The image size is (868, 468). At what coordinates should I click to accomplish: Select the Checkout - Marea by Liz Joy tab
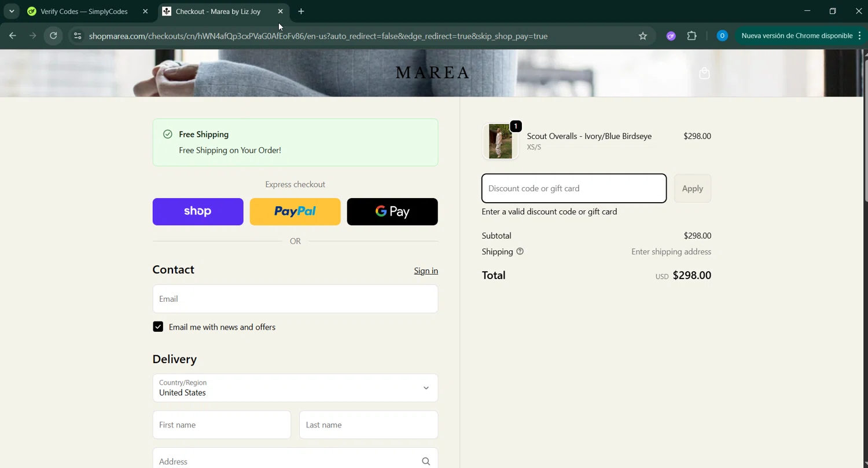point(223,12)
